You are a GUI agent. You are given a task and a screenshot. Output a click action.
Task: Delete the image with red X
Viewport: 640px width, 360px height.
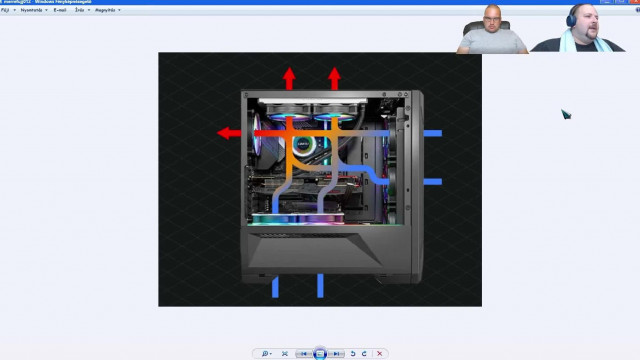380,353
